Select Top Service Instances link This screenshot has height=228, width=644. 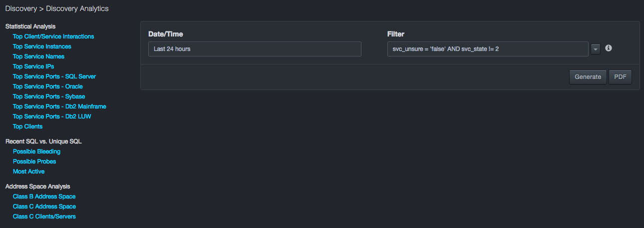(x=42, y=46)
